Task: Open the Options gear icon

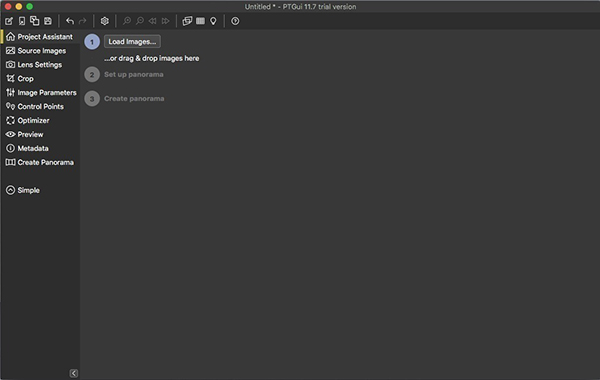Action: (x=104, y=21)
